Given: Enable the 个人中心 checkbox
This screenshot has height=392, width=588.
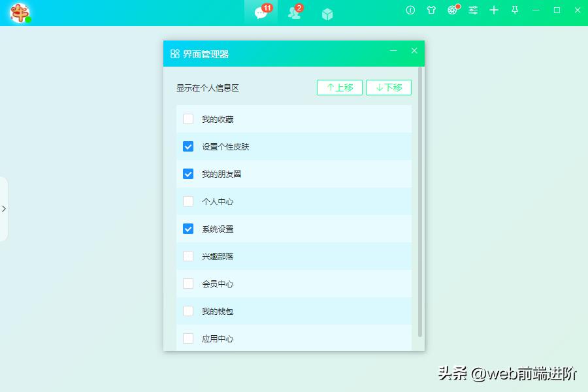Looking at the screenshot, I should pyautogui.click(x=188, y=201).
